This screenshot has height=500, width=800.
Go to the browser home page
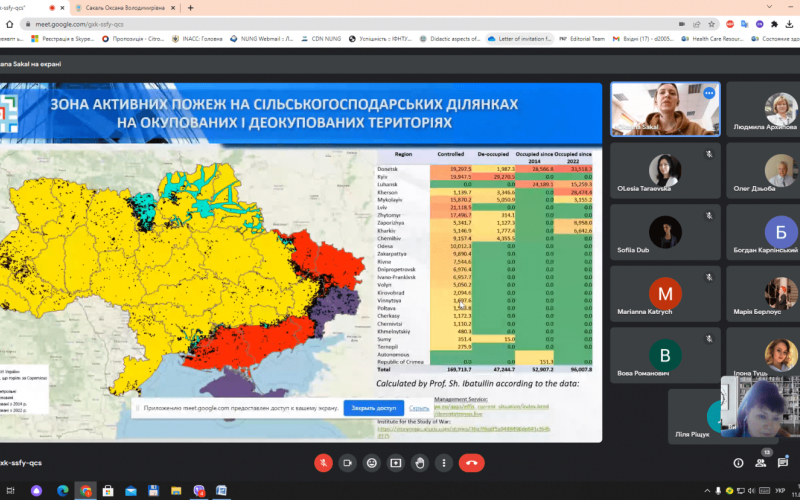pyautogui.click(x=9, y=24)
